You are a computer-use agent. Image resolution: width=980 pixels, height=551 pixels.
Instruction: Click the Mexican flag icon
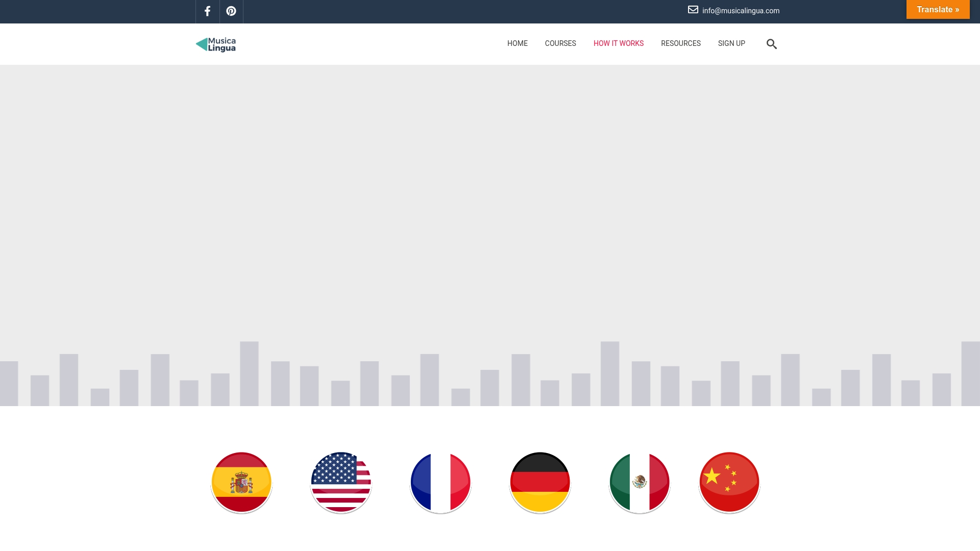tap(639, 482)
